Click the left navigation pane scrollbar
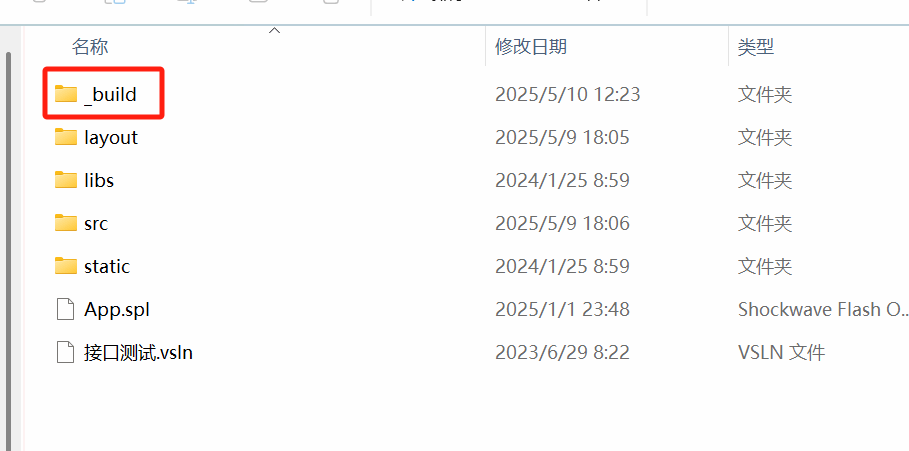 coord(8,249)
